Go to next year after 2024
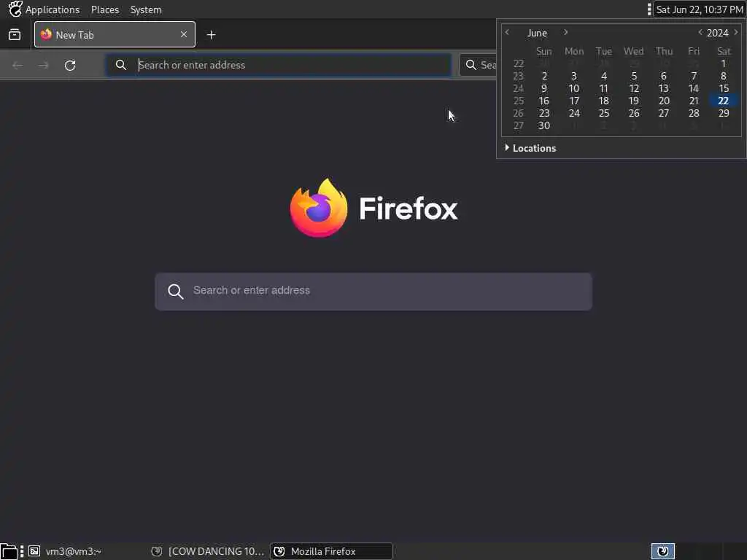Viewport: 747px width, 560px height. coord(736,32)
